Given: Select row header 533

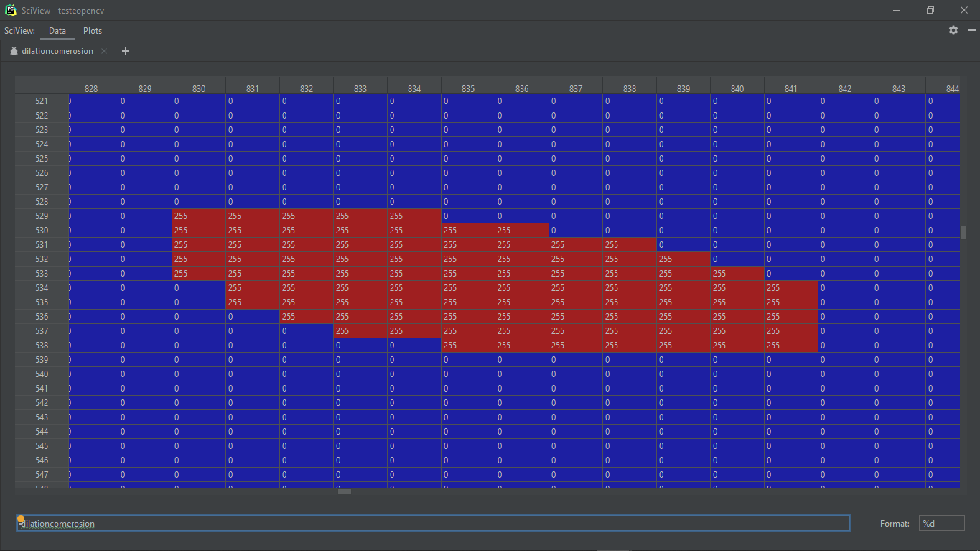Looking at the screenshot, I should [42, 274].
